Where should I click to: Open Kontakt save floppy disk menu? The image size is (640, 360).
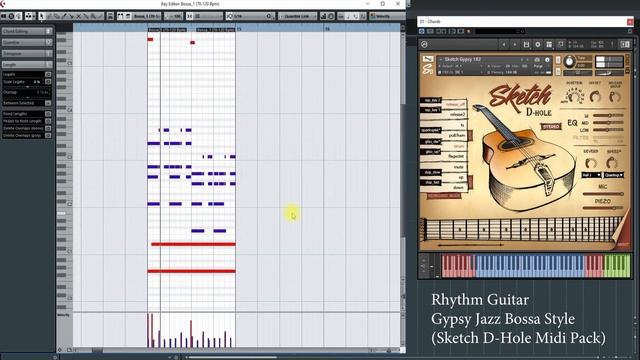[527, 44]
